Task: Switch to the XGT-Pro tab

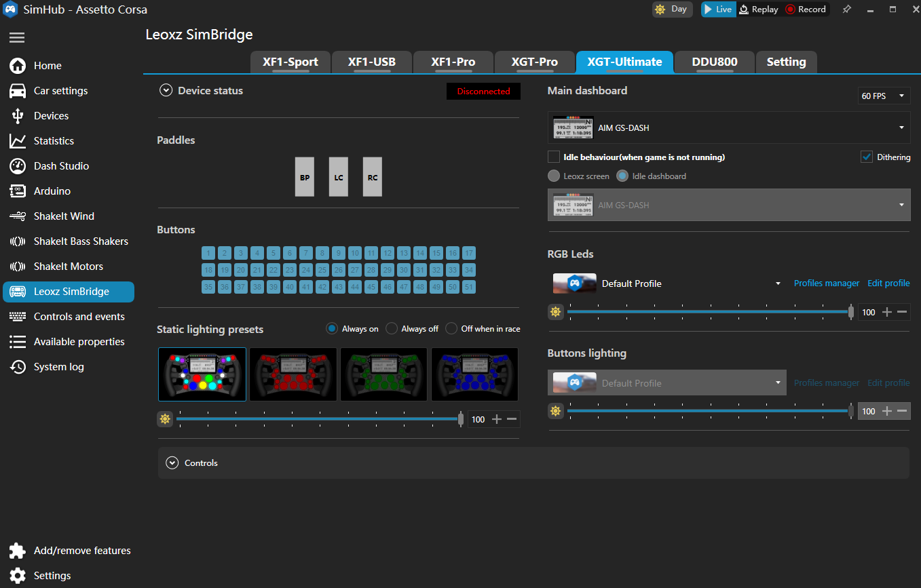Action: click(x=535, y=62)
